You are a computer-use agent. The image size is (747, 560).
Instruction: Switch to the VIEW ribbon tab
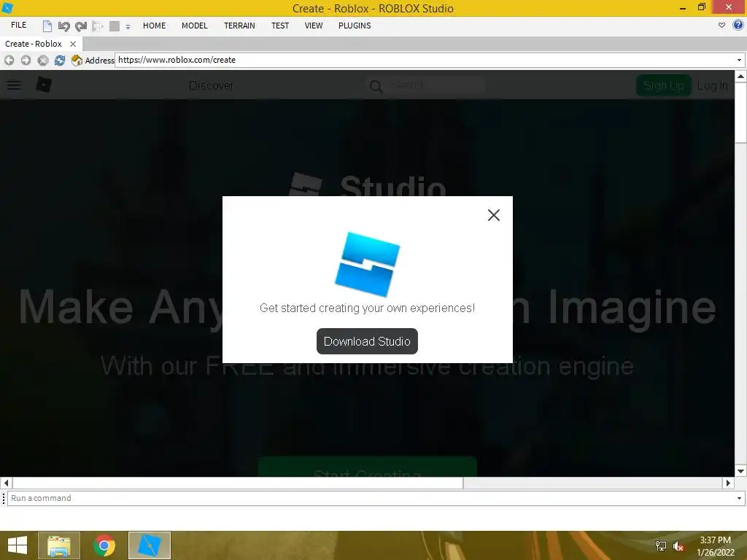point(314,26)
